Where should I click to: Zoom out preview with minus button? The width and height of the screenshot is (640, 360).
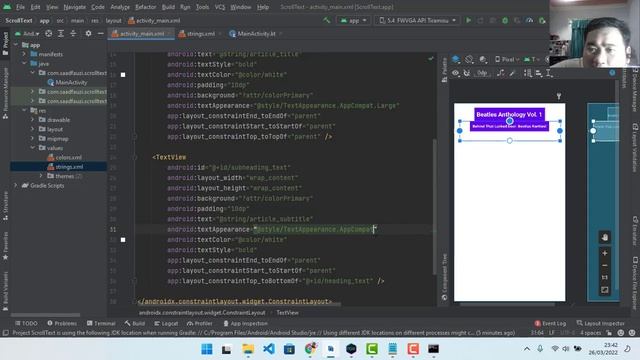coord(604,265)
